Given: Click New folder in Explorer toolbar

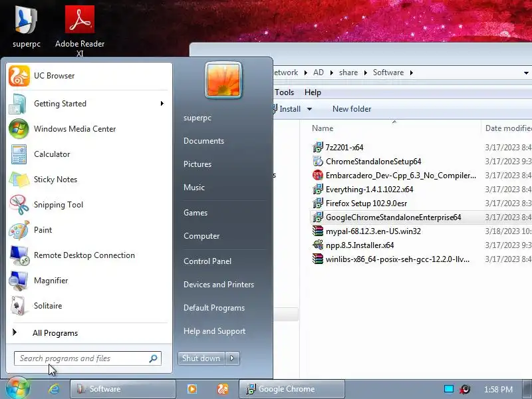Looking at the screenshot, I should (x=352, y=109).
